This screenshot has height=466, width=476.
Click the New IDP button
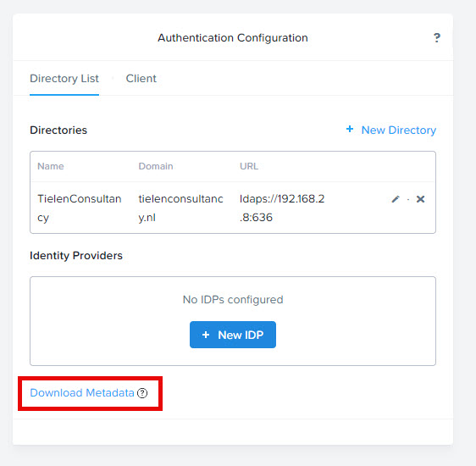(233, 335)
